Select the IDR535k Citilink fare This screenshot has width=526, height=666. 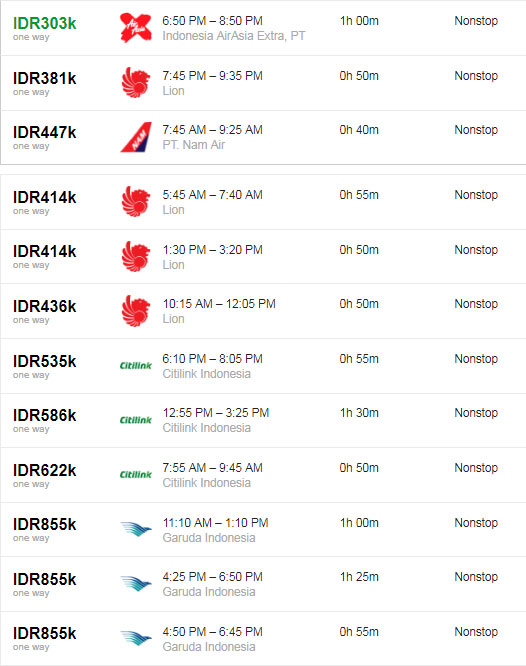45,361
